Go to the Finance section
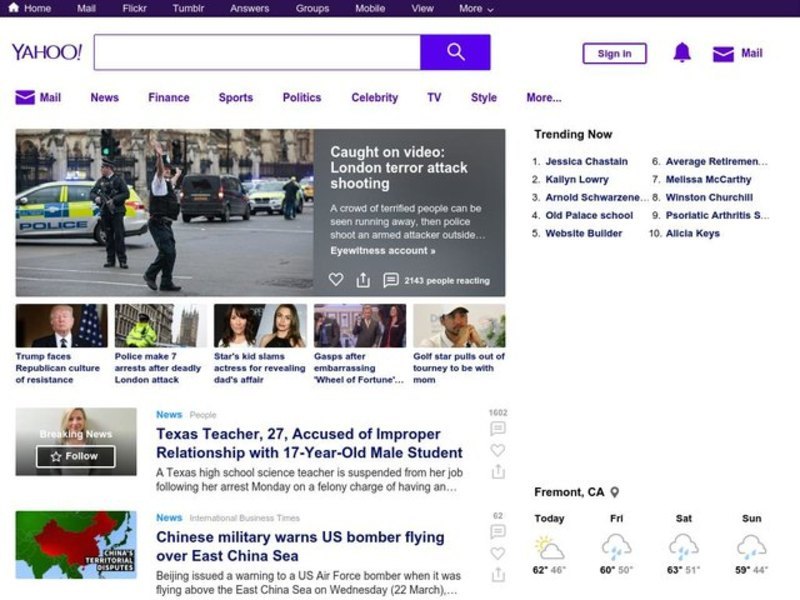800x600 pixels. pos(168,97)
